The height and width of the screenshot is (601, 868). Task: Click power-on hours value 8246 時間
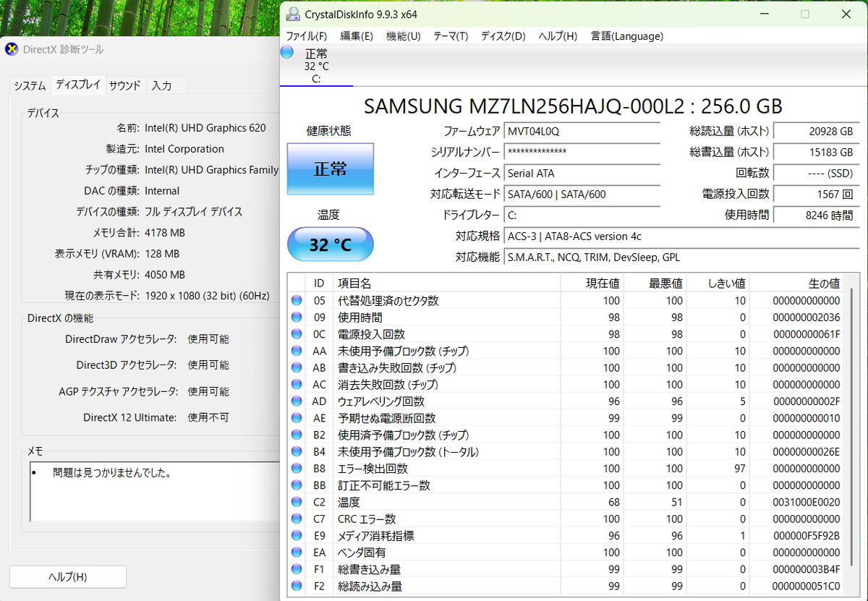817,215
